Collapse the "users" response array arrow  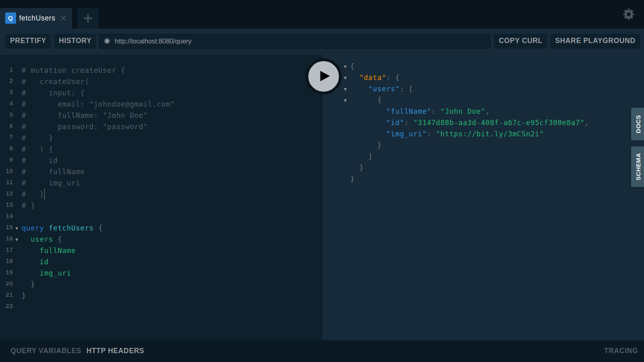[x=345, y=89]
